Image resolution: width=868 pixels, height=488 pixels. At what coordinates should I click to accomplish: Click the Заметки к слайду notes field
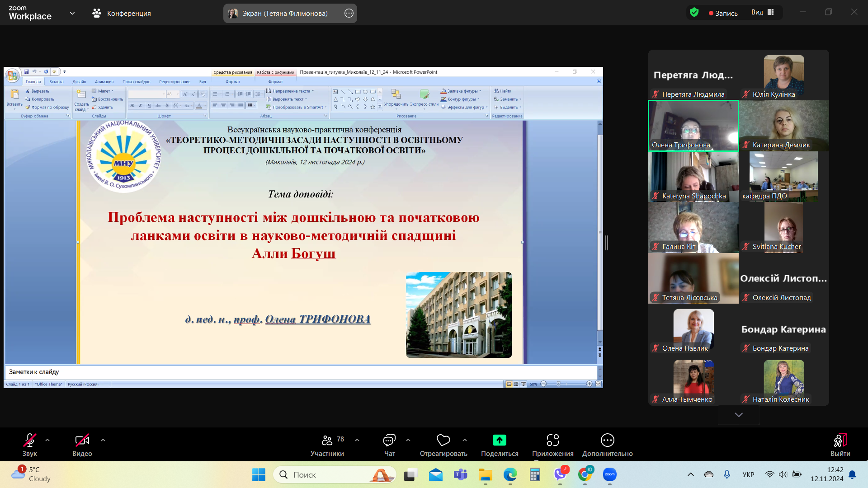(301, 372)
